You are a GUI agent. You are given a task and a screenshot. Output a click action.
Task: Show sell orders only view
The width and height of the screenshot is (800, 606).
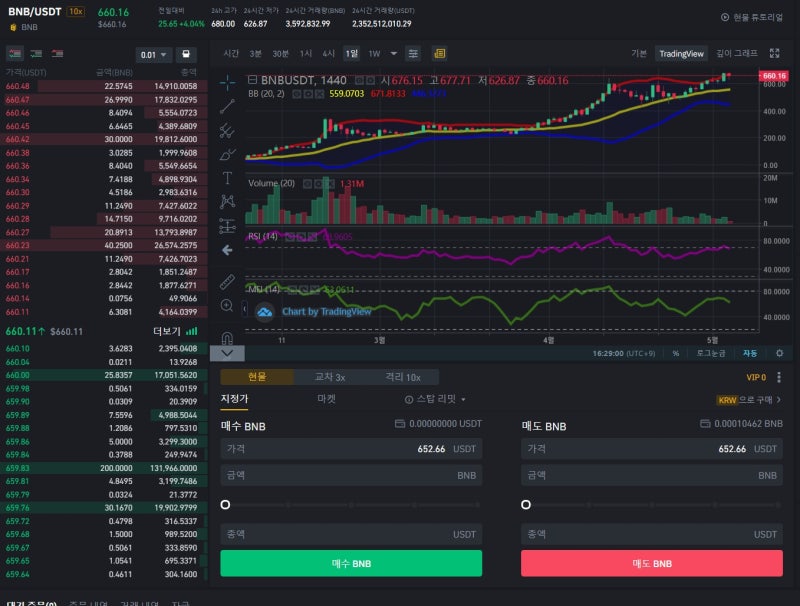pos(57,54)
